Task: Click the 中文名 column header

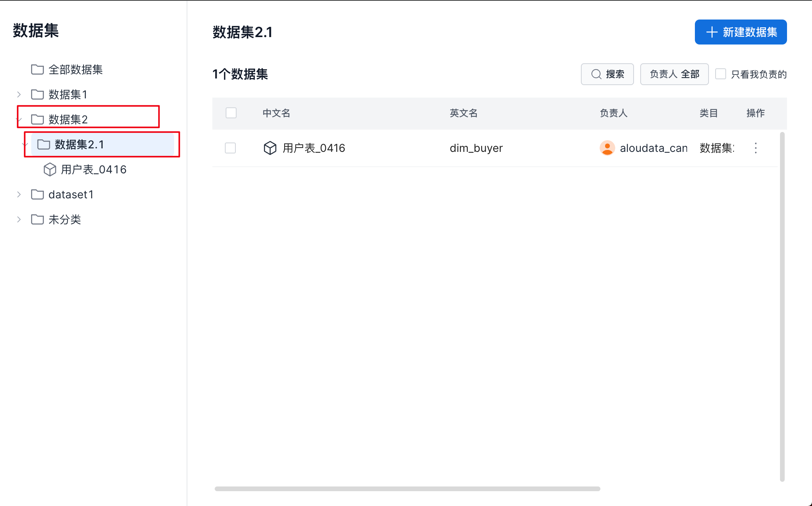Action: [x=276, y=113]
